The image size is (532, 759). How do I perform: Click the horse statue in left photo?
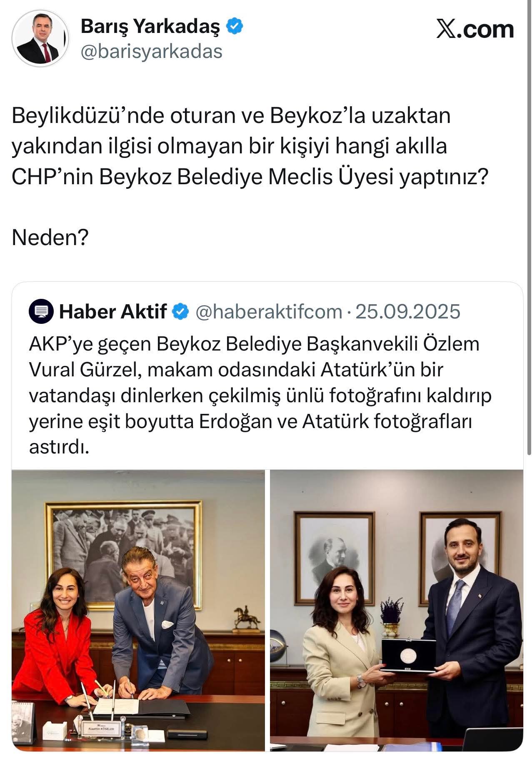pyautogui.click(x=245, y=618)
